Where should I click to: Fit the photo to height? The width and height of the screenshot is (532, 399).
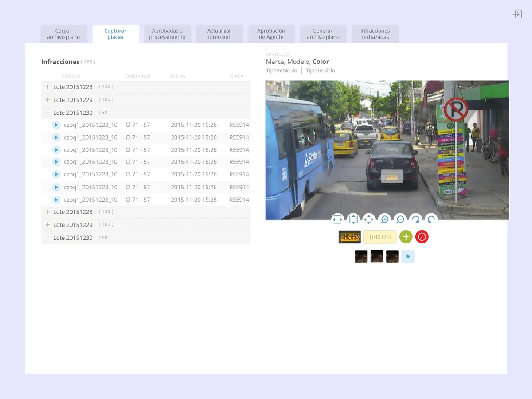click(353, 219)
